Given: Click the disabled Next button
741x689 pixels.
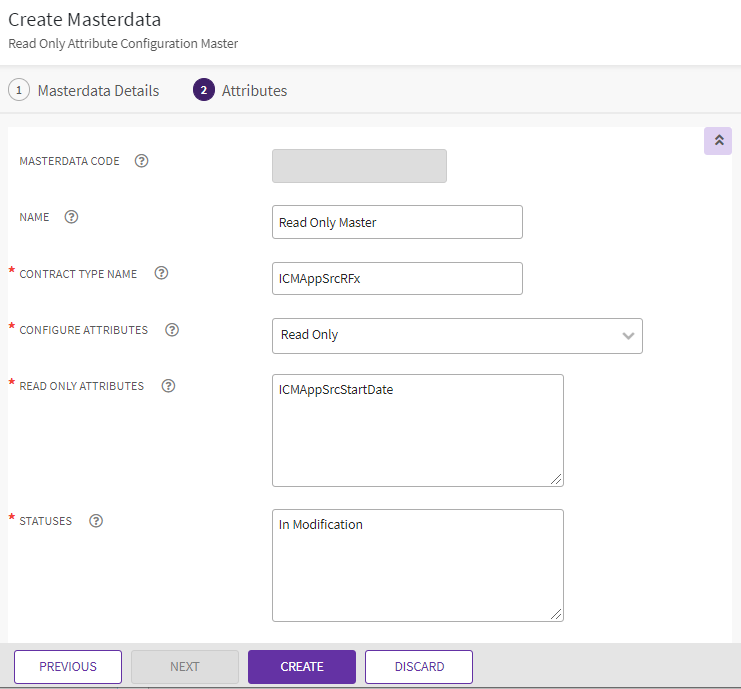Looking at the screenshot, I should point(185,667).
